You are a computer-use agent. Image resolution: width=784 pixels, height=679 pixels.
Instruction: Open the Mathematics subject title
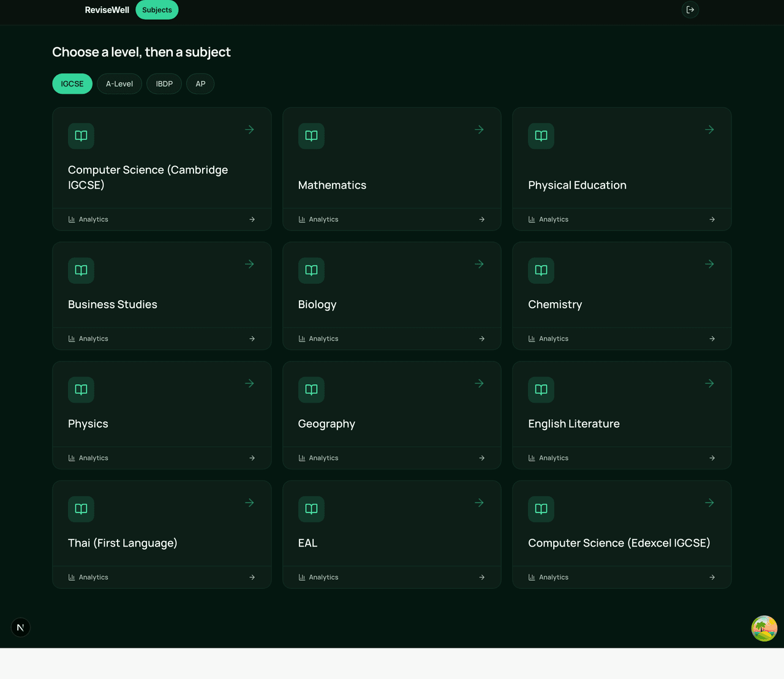coord(332,185)
